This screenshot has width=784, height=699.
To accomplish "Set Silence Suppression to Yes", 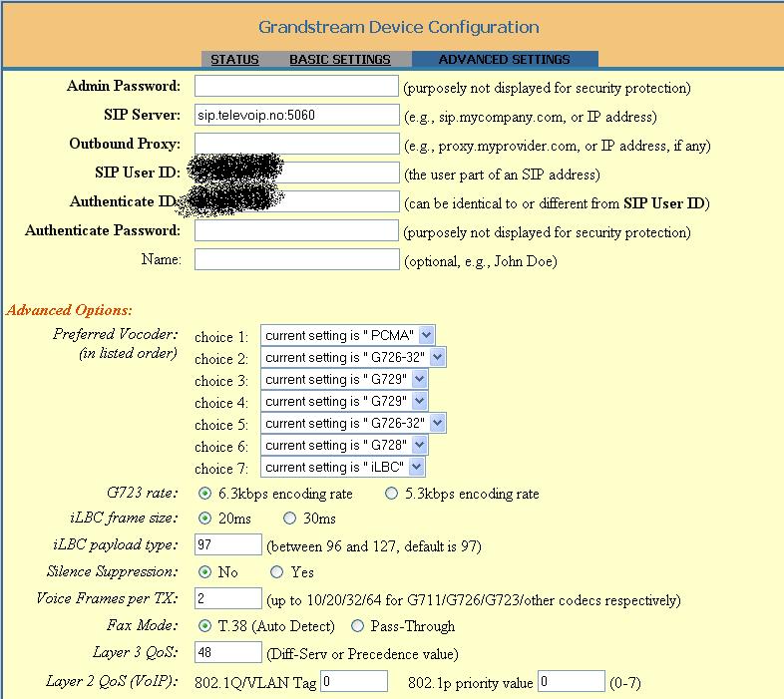I will [276, 572].
